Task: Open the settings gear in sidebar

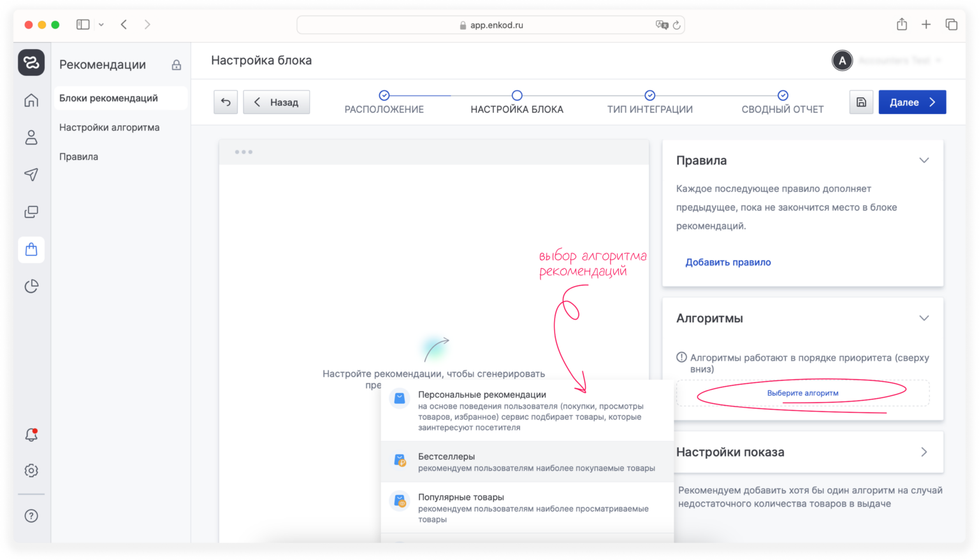Action: coord(31,470)
